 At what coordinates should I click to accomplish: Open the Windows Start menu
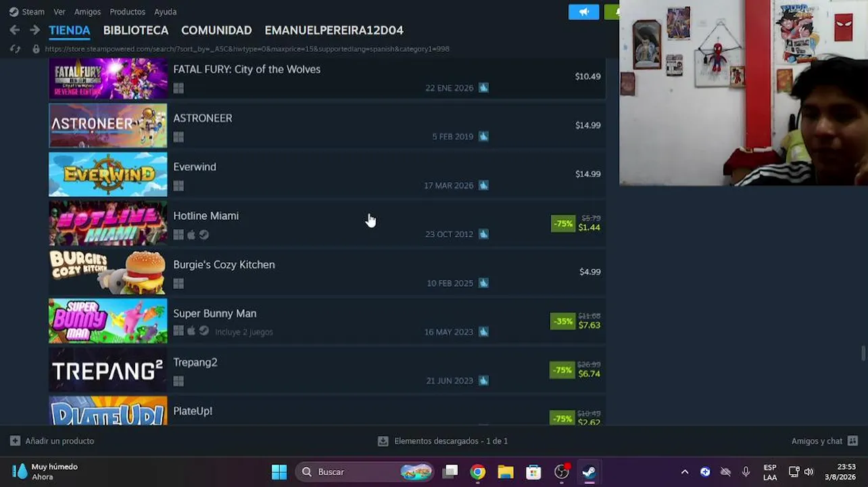click(279, 472)
